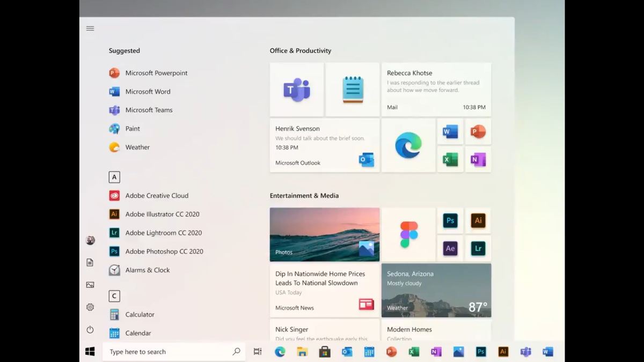Open the small After Effects tile
This screenshot has width=644, height=362.
click(450, 248)
